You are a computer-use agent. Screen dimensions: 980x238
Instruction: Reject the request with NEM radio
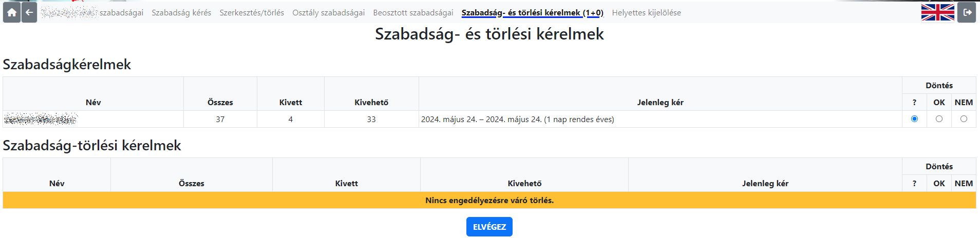coord(964,119)
